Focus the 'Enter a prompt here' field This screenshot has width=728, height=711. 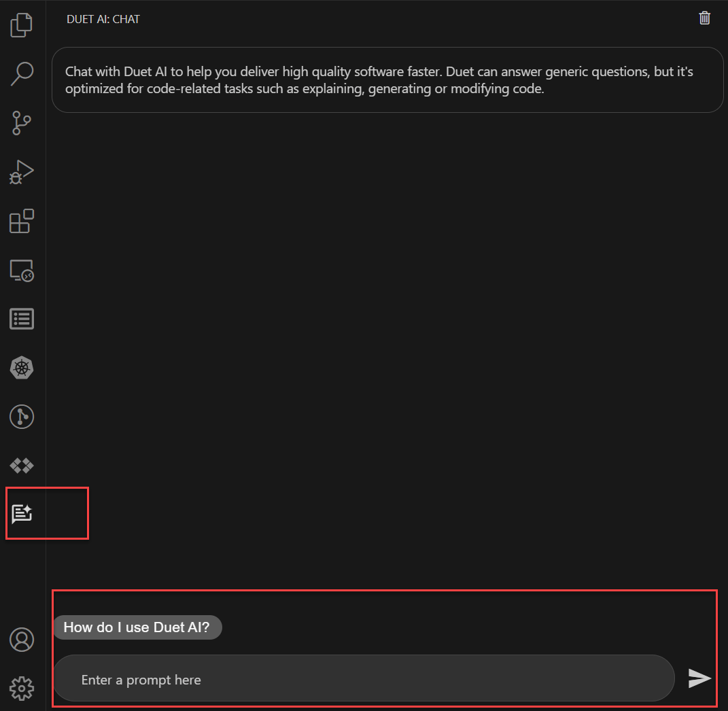(364, 678)
